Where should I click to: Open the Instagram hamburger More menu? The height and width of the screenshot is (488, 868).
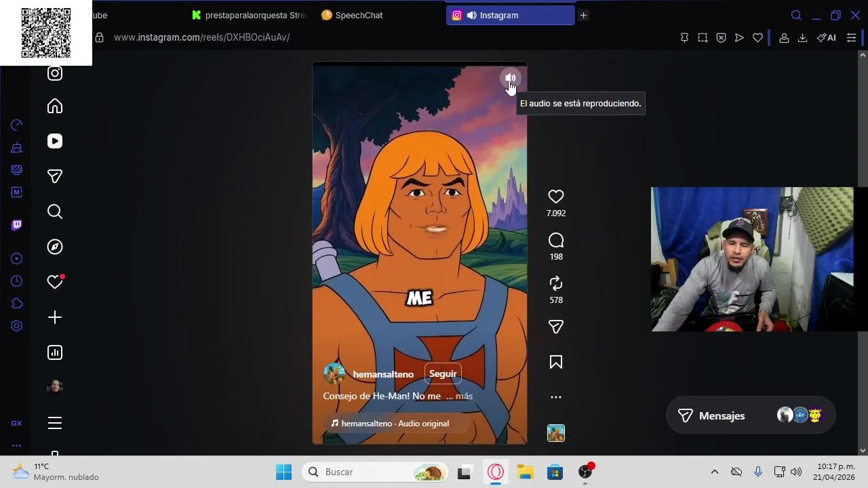[x=55, y=423]
